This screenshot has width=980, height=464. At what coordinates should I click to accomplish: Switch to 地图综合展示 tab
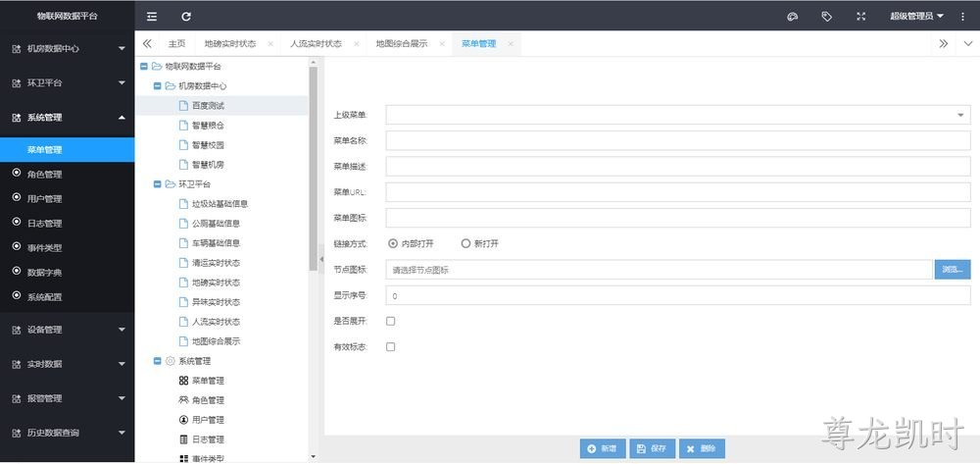pos(402,44)
